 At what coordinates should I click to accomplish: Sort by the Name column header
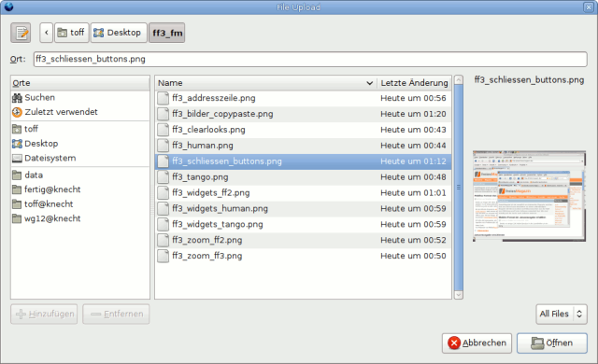coord(265,83)
